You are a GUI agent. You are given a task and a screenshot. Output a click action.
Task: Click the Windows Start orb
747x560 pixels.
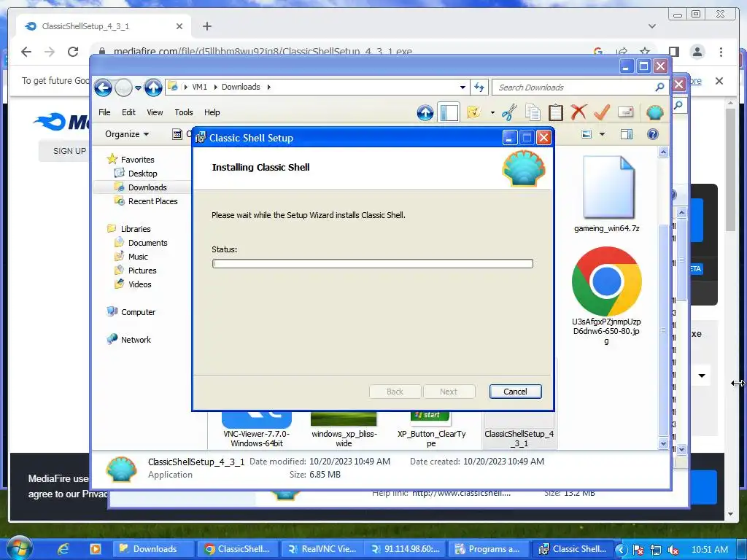coord(20,548)
